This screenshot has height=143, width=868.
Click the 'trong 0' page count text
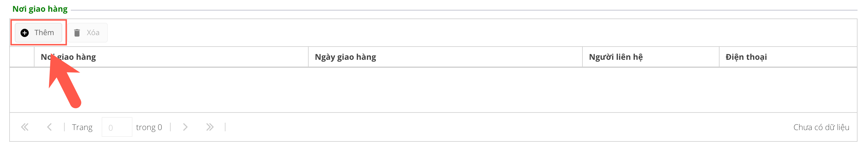pyautogui.click(x=149, y=127)
